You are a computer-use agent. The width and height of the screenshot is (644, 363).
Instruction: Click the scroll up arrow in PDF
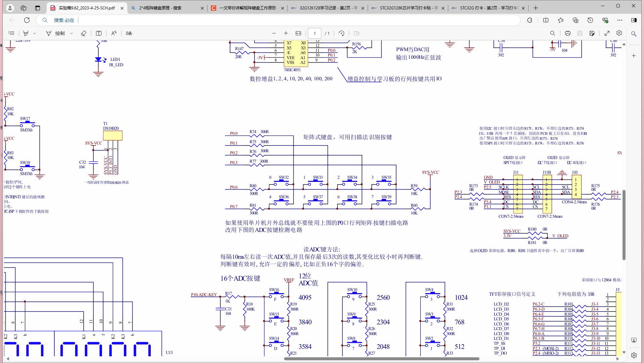[x=624, y=44]
